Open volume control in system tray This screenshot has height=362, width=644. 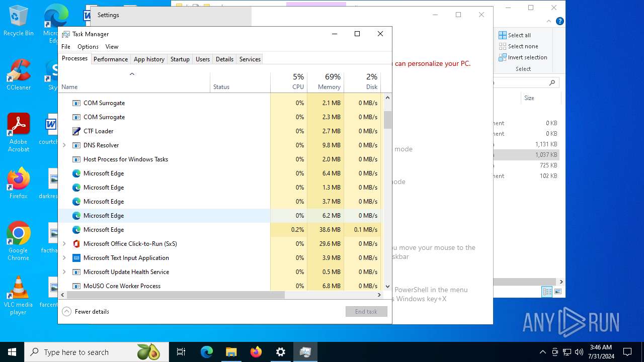[579, 352]
